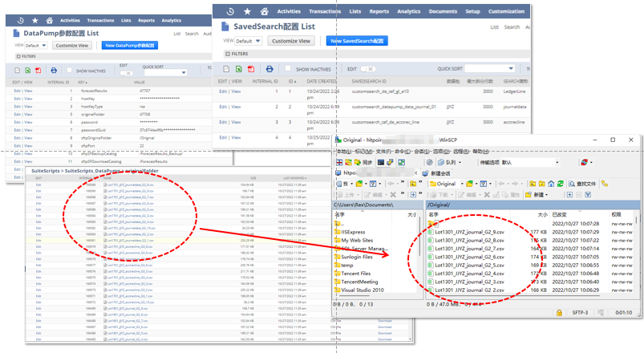The height and width of the screenshot is (353, 644).
Task: Open the Quick Sort dropdown in SavedSearch list
Action: pos(488,70)
